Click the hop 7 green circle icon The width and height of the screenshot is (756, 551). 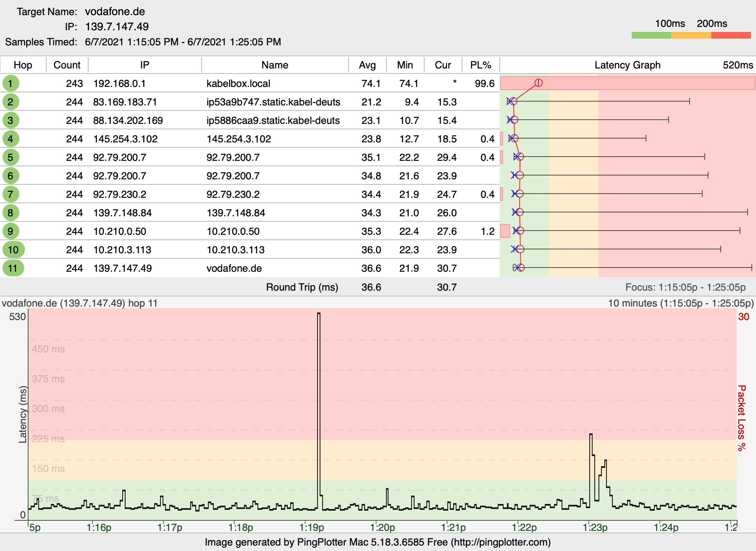[x=10, y=194]
